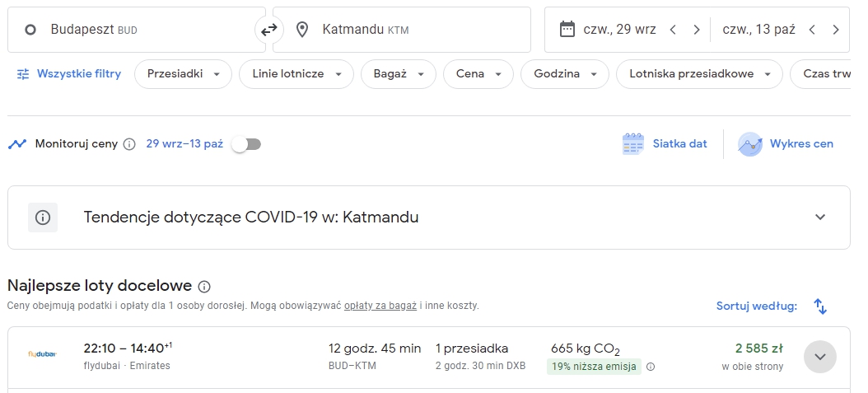
Task: Go to next return date
Action: coord(836,30)
